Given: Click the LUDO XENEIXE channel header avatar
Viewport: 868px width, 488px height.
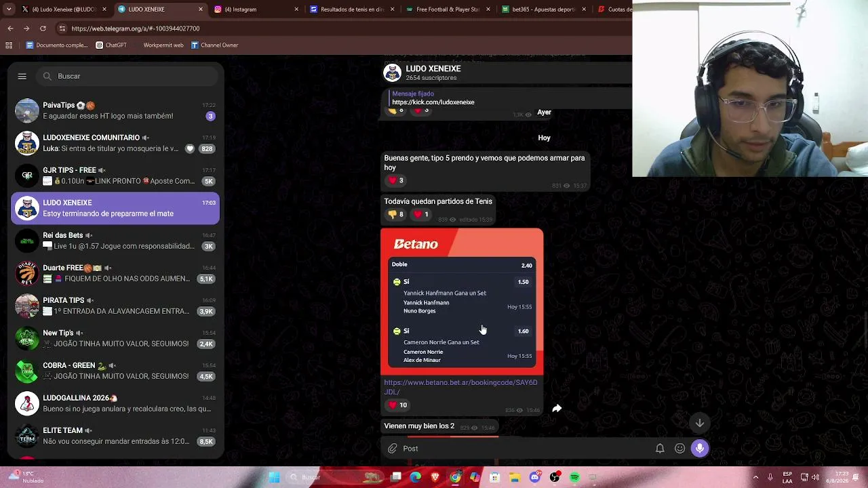Looking at the screenshot, I should (x=392, y=73).
